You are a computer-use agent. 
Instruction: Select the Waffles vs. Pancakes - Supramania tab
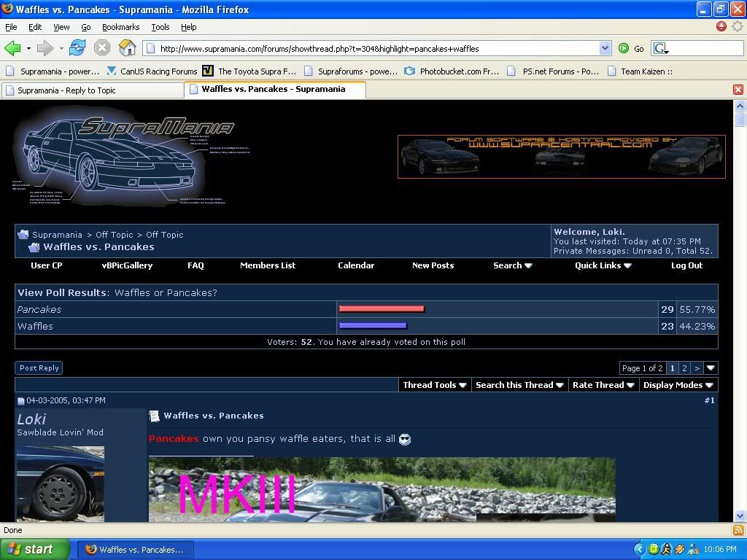pyautogui.click(x=275, y=89)
